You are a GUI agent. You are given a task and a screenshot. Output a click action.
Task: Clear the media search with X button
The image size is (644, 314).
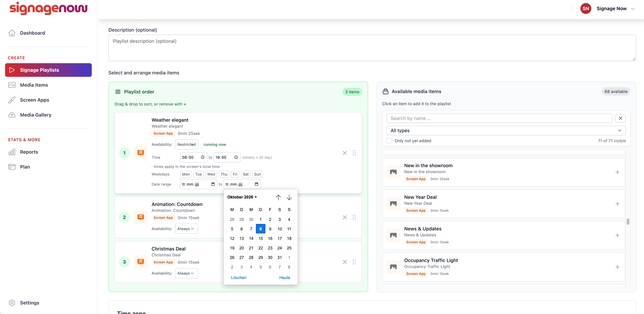click(x=620, y=118)
